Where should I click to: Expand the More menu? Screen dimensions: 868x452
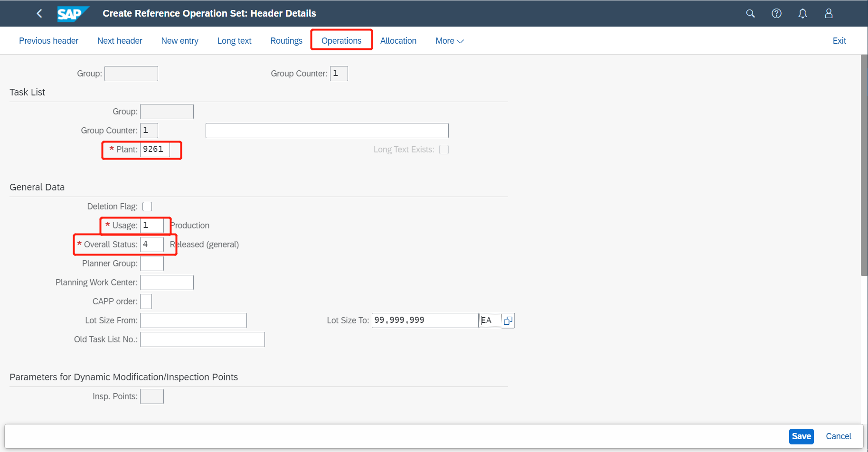coord(448,40)
